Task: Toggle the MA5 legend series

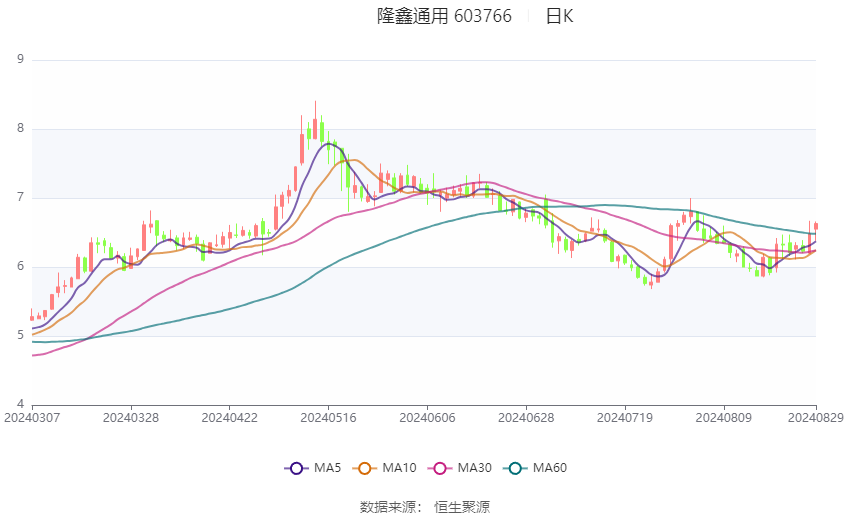Action: 313,468
